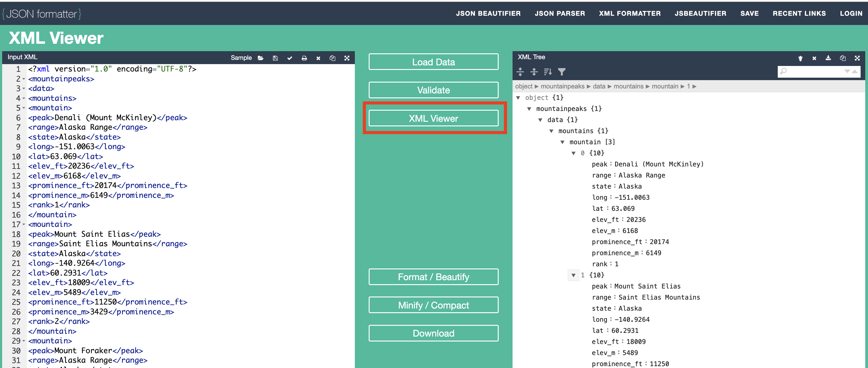The height and width of the screenshot is (368, 868).
Task: Collapse all tree fields icon in XML Tree
Action: (534, 72)
